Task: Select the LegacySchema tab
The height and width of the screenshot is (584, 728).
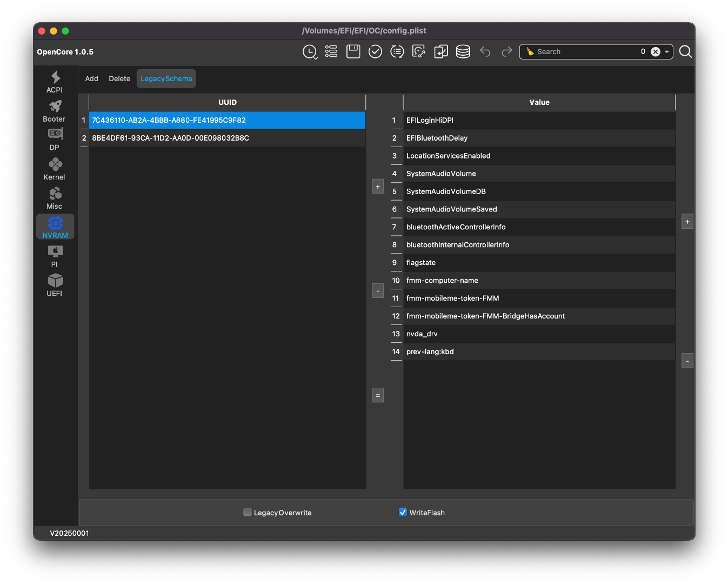Action: 166,79
